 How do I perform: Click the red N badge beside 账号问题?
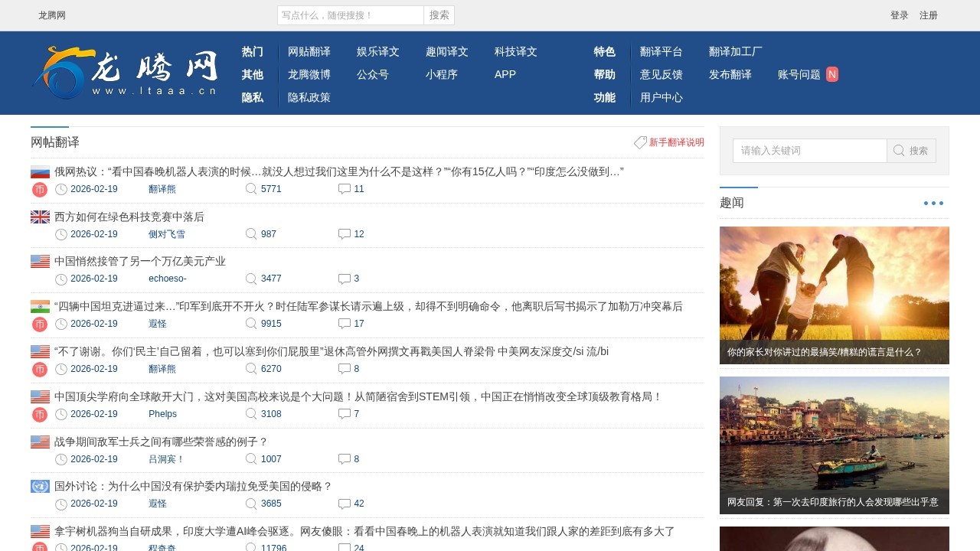coord(831,74)
